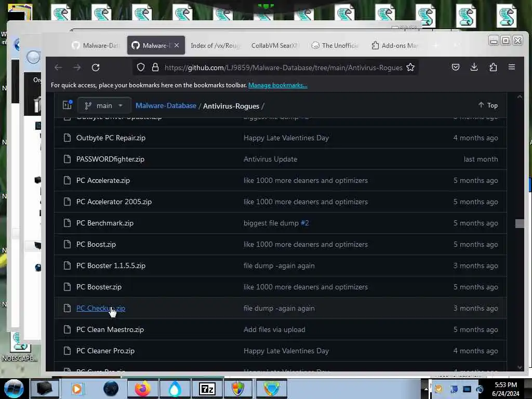Viewport: 532px width, 399px height.
Task: Click the scrollbar up arrow
Action: pos(520,97)
